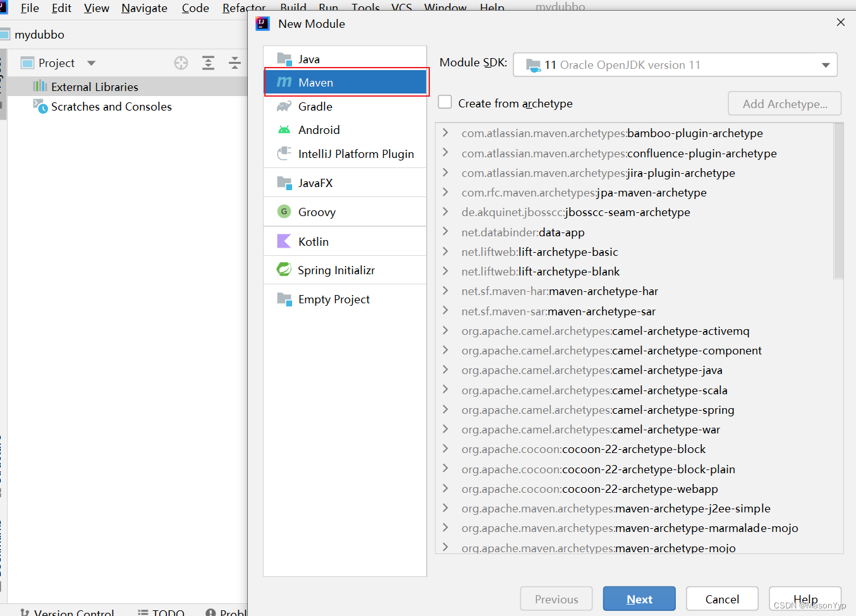Click the Collapse All icon in Project panel
Screen dimensions: 856x616
point(235,63)
